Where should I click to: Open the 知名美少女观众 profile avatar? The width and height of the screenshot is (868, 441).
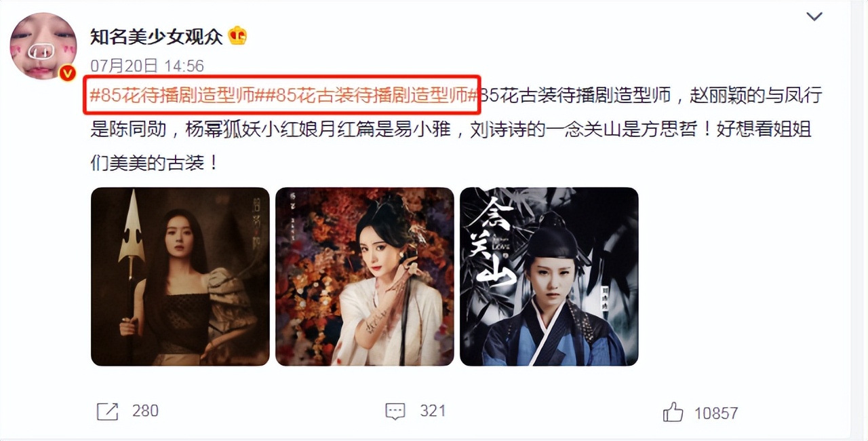pos(43,46)
